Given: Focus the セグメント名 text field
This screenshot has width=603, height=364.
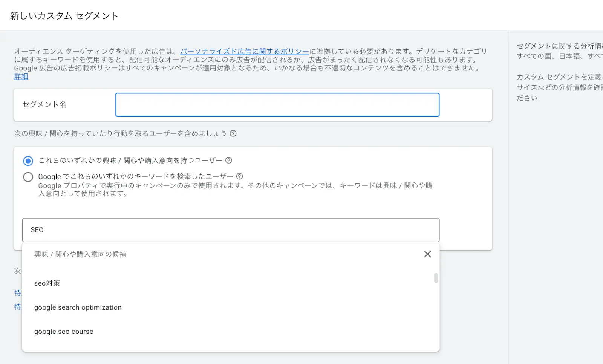Looking at the screenshot, I should 277,105.
